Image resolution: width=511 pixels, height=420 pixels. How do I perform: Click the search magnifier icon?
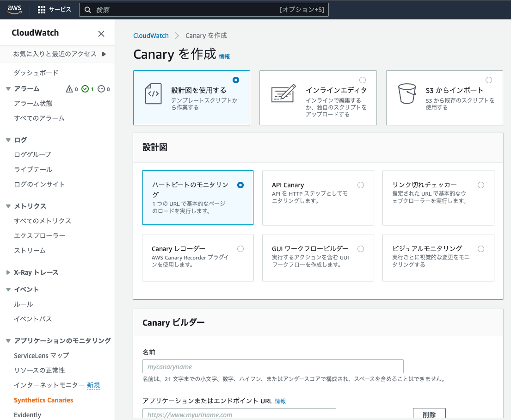(x=88, y=10)
